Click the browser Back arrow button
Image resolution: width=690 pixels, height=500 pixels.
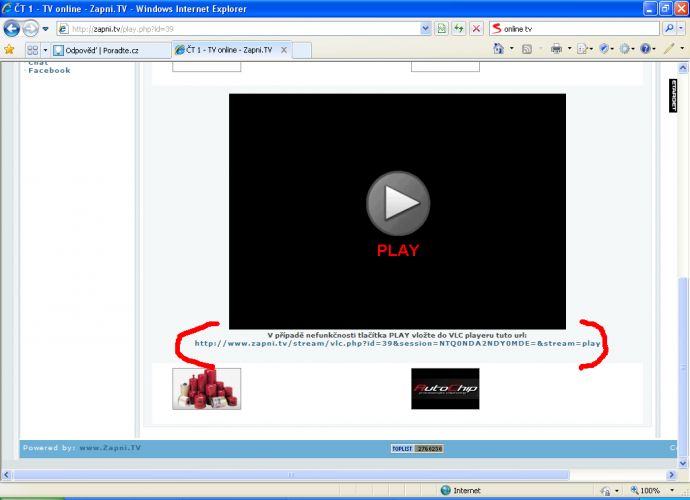click(x=11, y=29)
